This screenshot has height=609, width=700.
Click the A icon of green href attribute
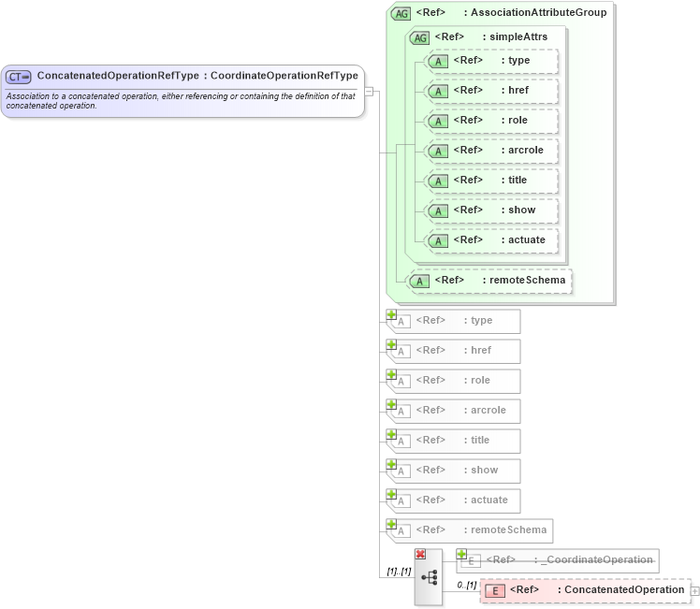tap(438, 92)
